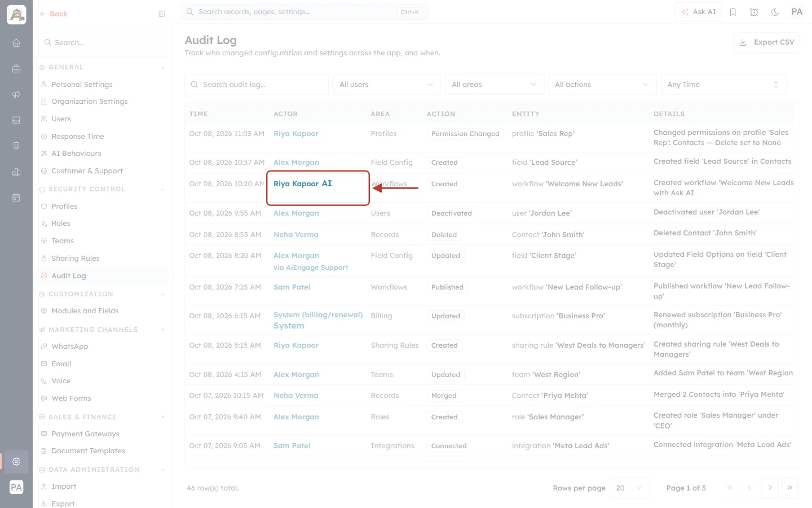Click the Ask AI button

698,12
